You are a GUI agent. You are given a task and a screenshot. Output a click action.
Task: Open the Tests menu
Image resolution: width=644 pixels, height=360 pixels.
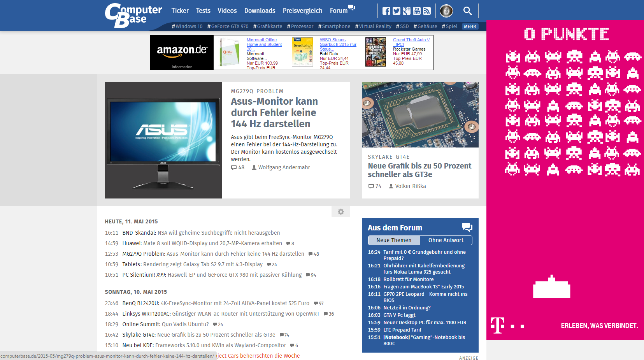click(203, 11)
